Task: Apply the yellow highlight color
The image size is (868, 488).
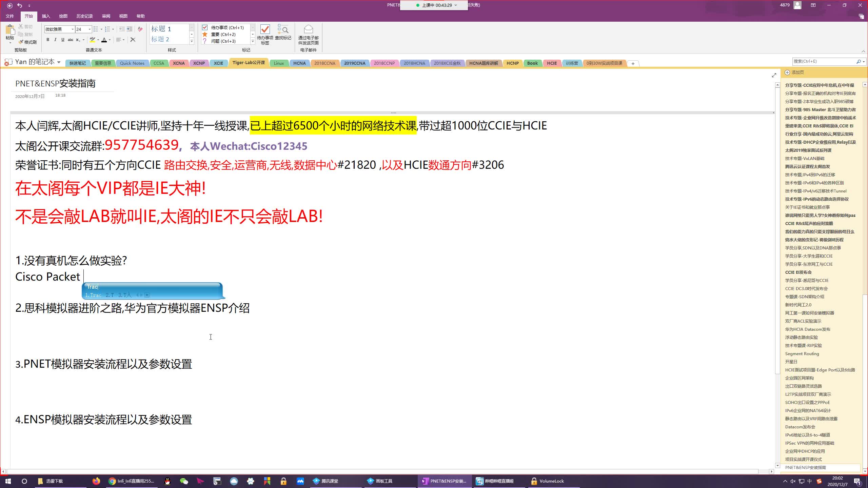Action: [93, 40]
